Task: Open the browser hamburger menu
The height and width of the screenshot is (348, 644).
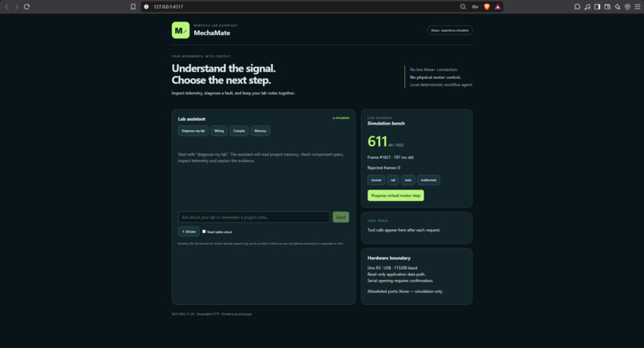Action: (638, 6)
